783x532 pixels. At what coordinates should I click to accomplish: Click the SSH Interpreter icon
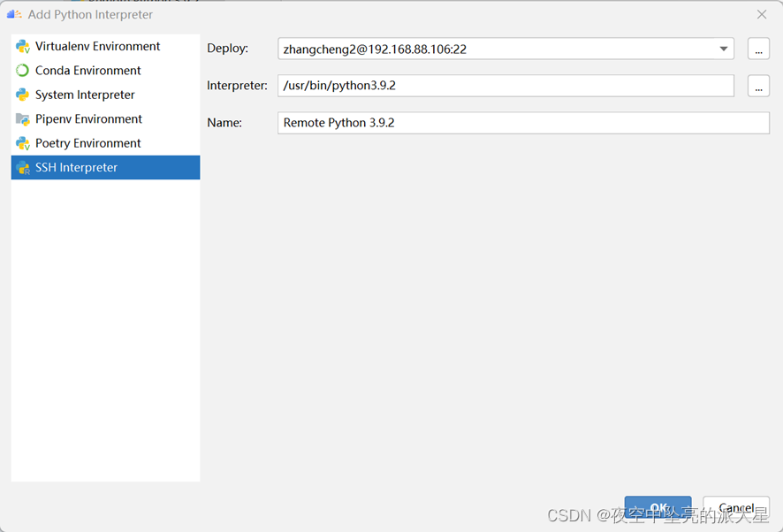point(21,167)
